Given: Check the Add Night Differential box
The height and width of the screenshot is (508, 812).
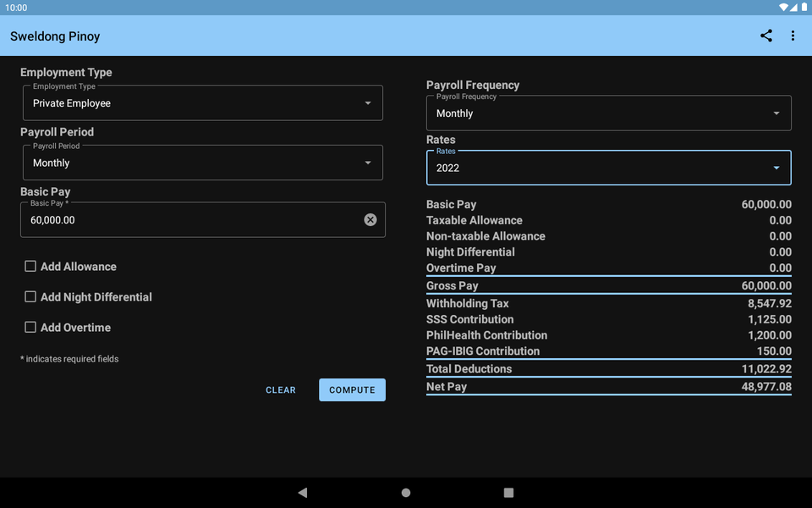Looking at the screenshot, I should (30, 296).
